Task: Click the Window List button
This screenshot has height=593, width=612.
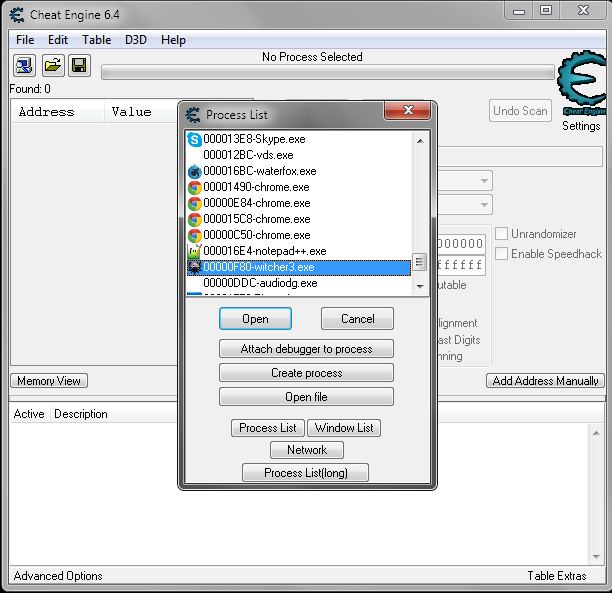Action: (344, 428)
